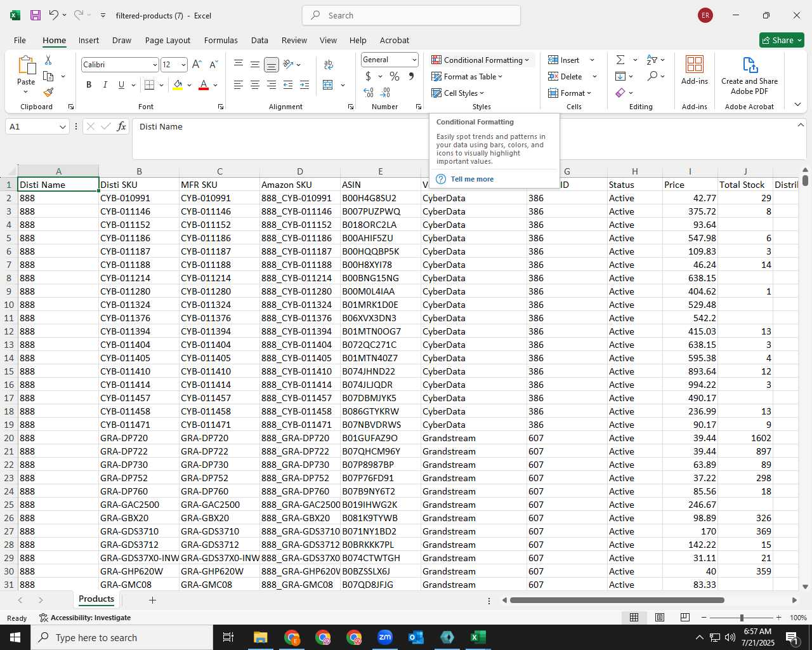Open the Name Box dropdown arrow
Image resolution: width=812 pixels, height=650 pixels.
pos(62,127)
